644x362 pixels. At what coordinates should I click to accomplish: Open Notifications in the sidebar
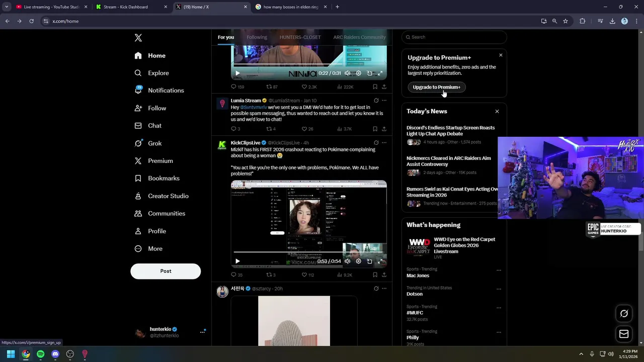coord(159,90)
